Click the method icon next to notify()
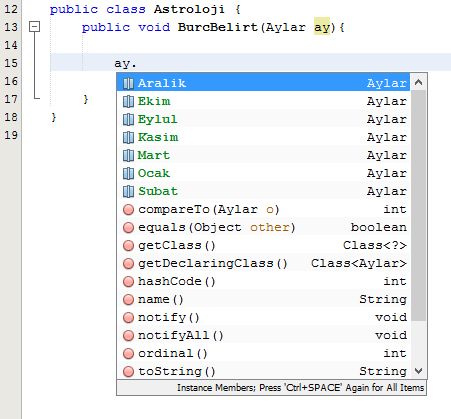This screenshot has width=451, height=419. pyautogui.click(x=128, y=317)
